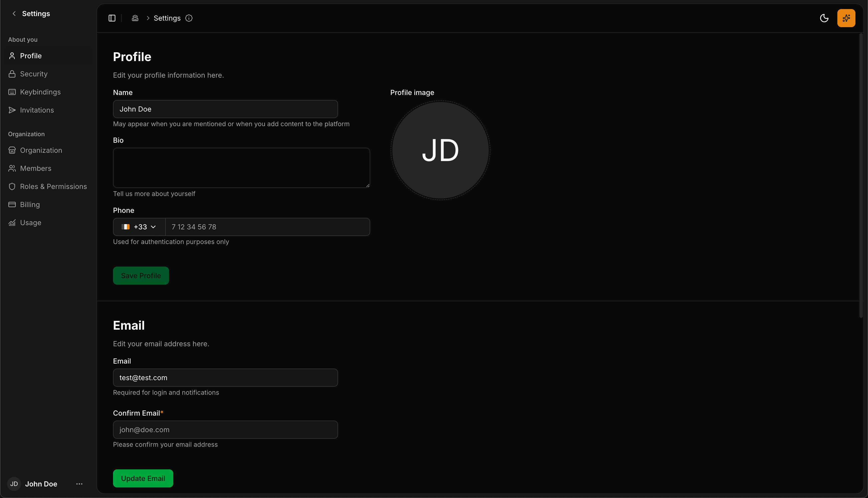Click the Name field containing John Doe
The height and width of the screenshot is (498, 868).
225,109
